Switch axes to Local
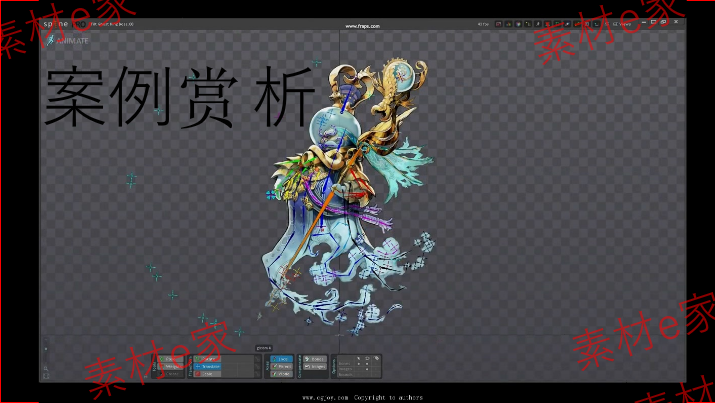This screenshot has width=715, height=403. click(281, 359)
